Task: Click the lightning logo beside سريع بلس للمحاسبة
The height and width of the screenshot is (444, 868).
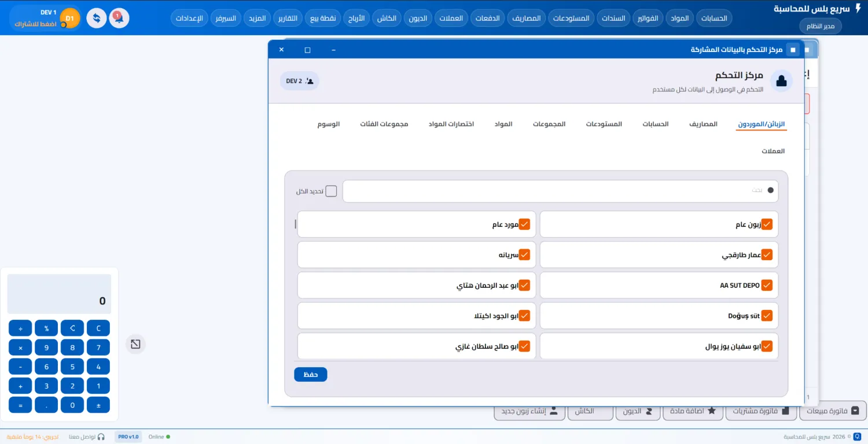Action: click(x=858, y=9)
